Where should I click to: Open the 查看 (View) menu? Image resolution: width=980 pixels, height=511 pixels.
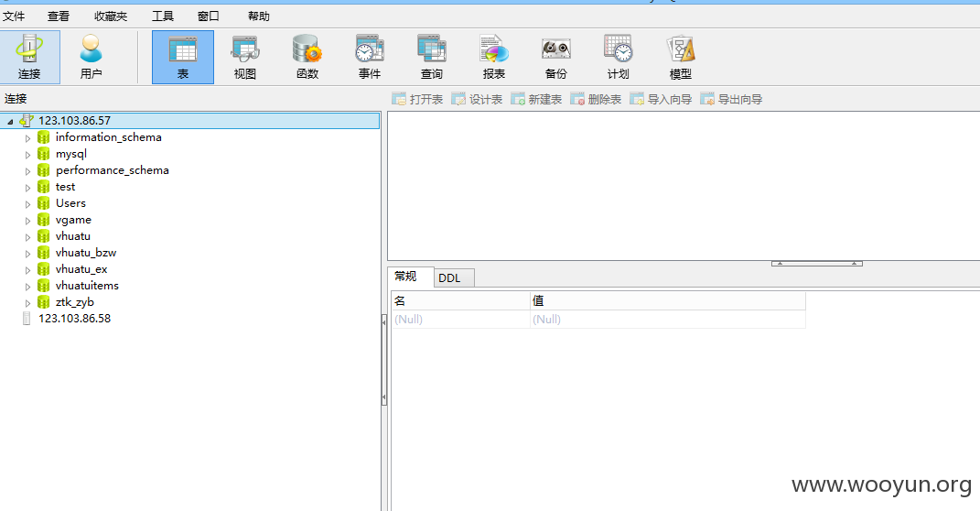pyautogui.click(x=59, y=16)
